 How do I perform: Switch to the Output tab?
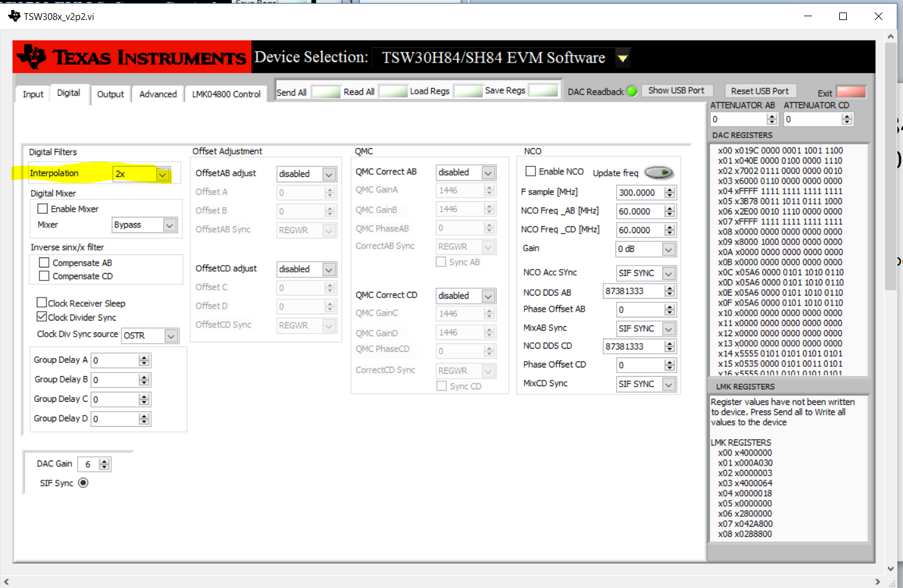click(111, 94)
